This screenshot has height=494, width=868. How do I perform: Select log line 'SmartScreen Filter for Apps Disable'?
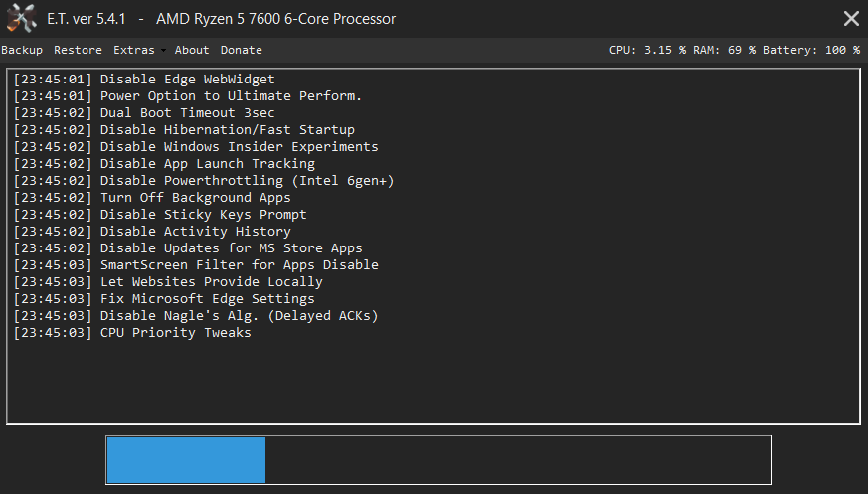pyautogui.click(x=196, y=265)
